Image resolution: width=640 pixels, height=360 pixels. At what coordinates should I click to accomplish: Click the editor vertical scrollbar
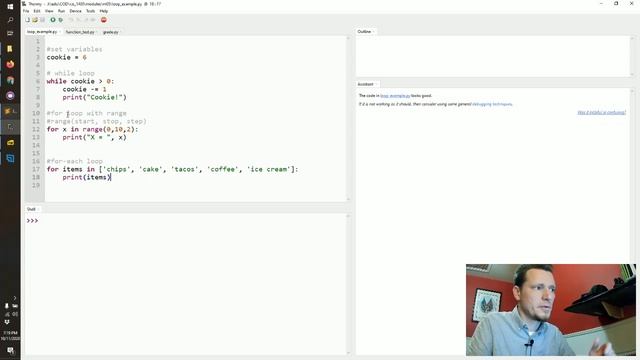(x=348, y=118)
